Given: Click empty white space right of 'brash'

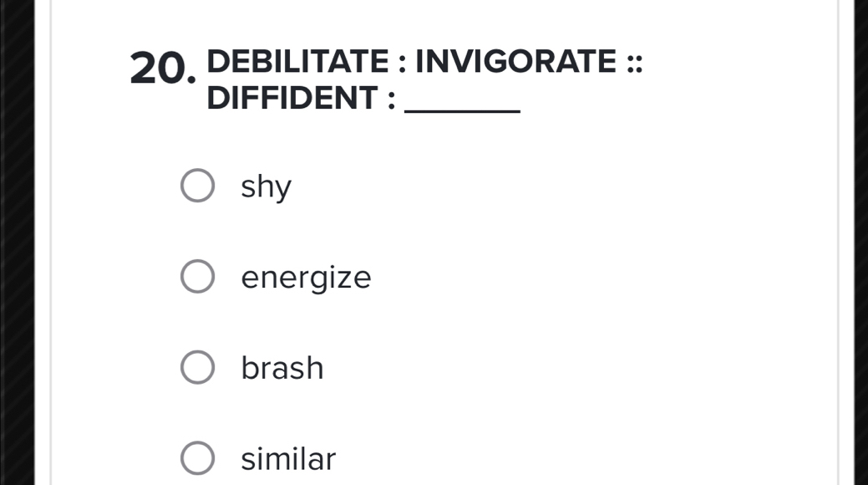Looking at the screenshot, I should 543,368.
